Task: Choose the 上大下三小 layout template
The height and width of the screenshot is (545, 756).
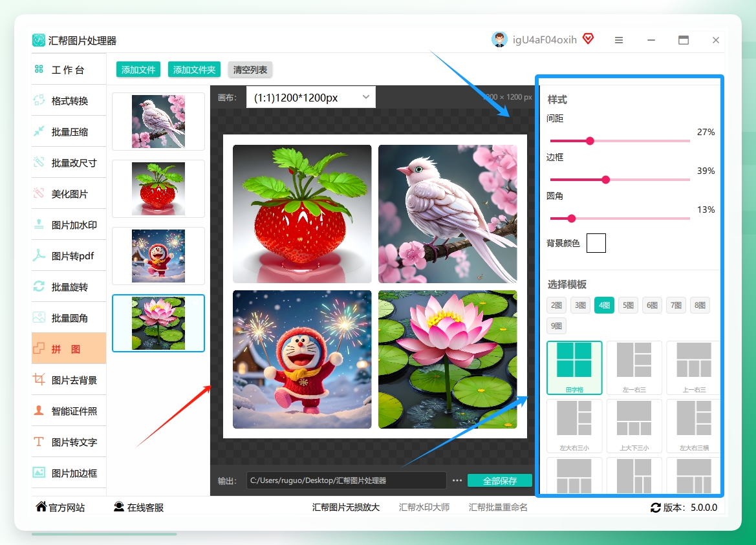Action: pos(634,426)
